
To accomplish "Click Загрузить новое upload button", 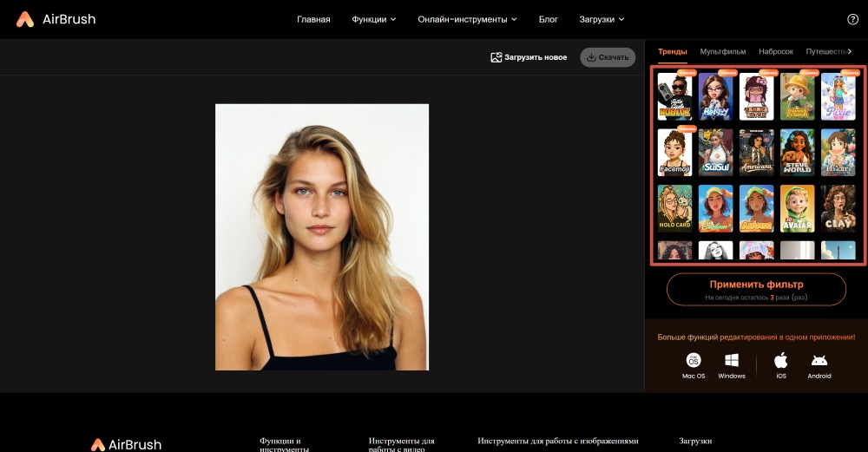I will 529,57.
